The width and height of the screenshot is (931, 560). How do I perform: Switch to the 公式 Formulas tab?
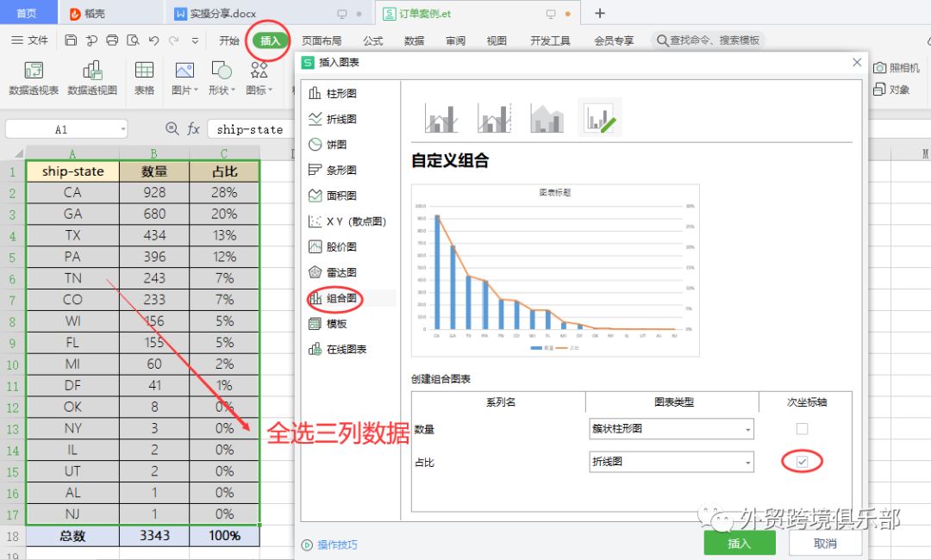[373, 40]
